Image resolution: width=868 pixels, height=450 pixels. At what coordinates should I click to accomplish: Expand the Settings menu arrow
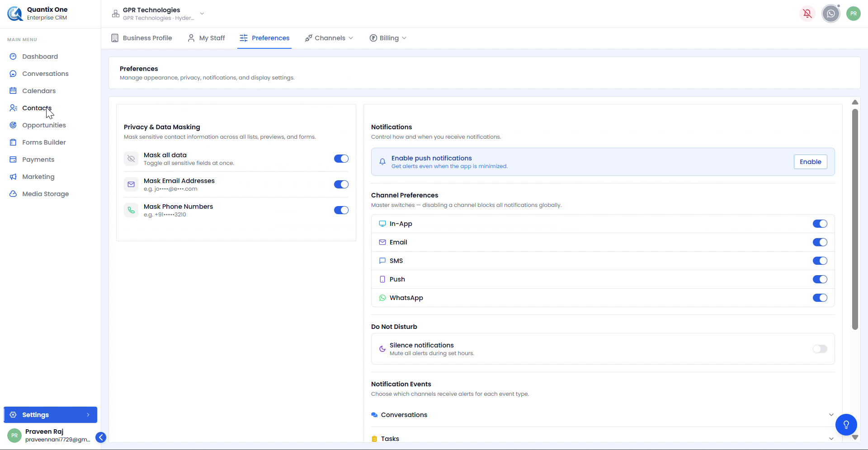point(88,415)
